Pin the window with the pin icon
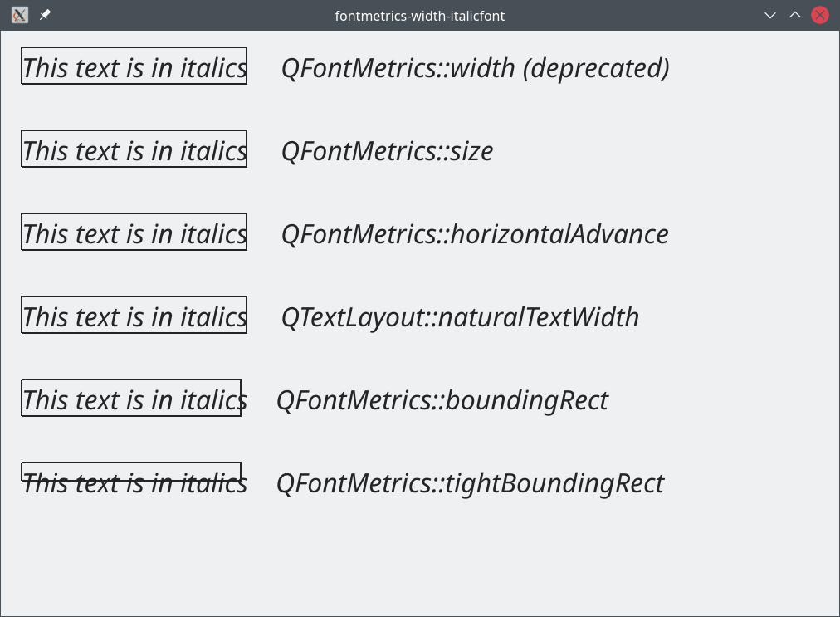The height and width of the screenshot is (617, 840). coord(45,15)
